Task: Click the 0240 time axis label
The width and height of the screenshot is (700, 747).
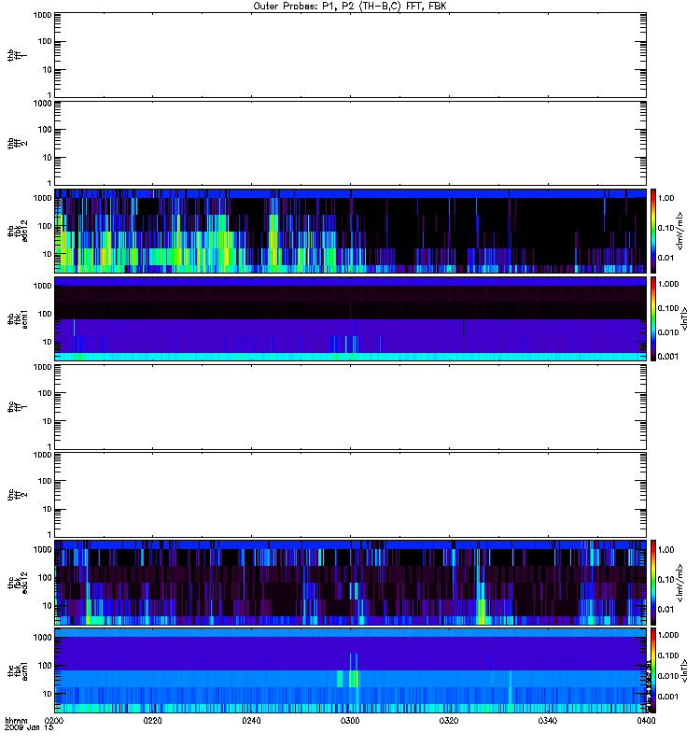Action: [x=251, y=721]
